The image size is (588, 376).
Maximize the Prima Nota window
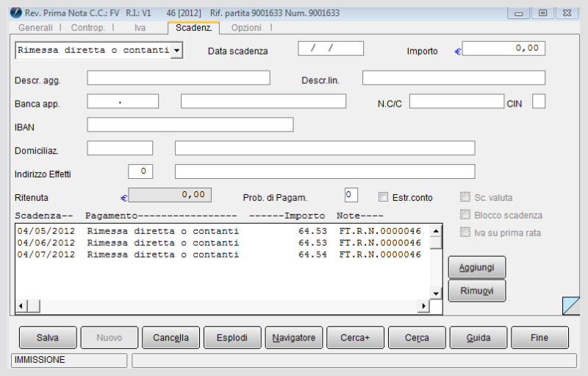coord(542,13)
